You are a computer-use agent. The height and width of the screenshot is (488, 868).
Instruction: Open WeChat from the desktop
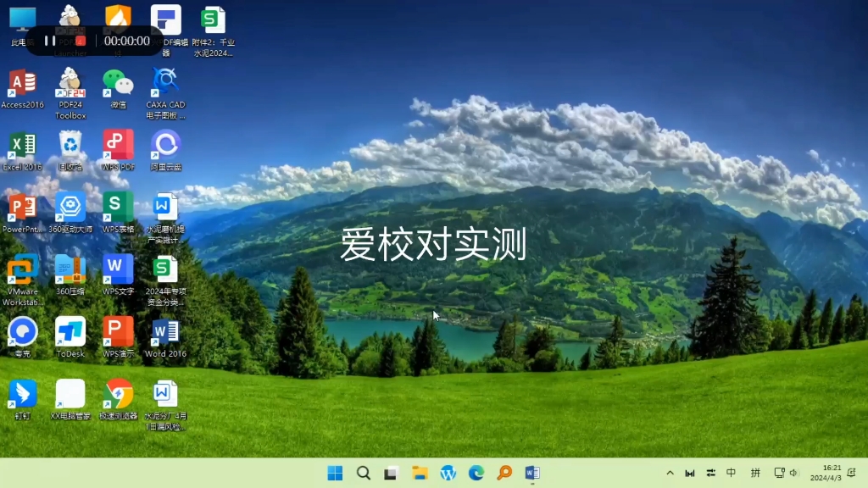click(117, 85)
